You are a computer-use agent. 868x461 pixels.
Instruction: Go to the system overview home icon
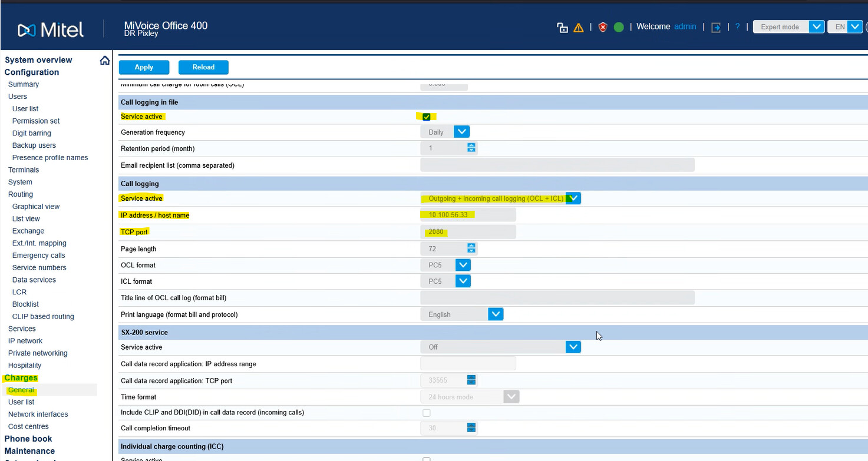(104, 60)
